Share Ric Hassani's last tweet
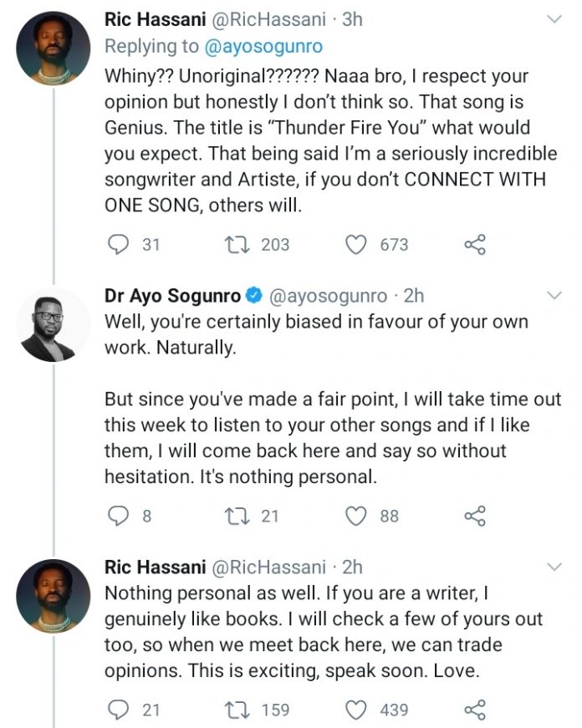 (x=474, y=710)
